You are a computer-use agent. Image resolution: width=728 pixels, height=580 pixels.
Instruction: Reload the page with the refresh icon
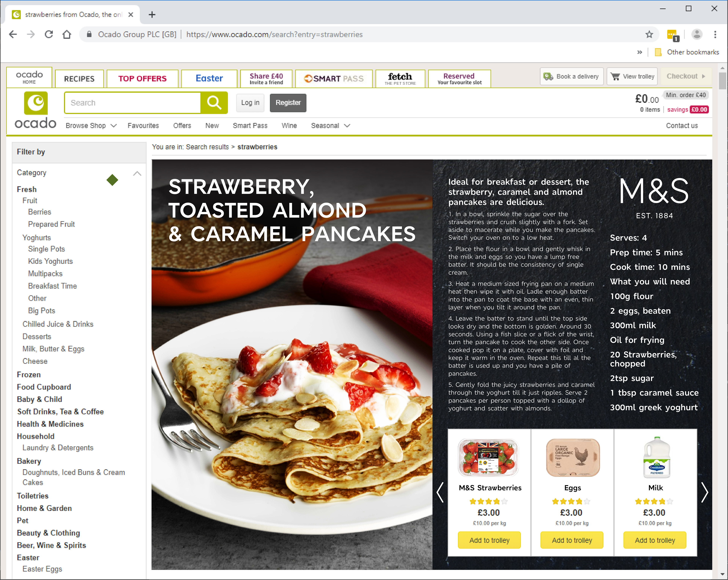[x=49, y=35]
